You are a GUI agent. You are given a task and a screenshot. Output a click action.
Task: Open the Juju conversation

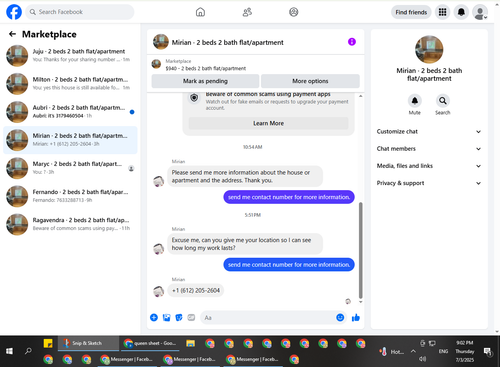(x=70, y=56)
